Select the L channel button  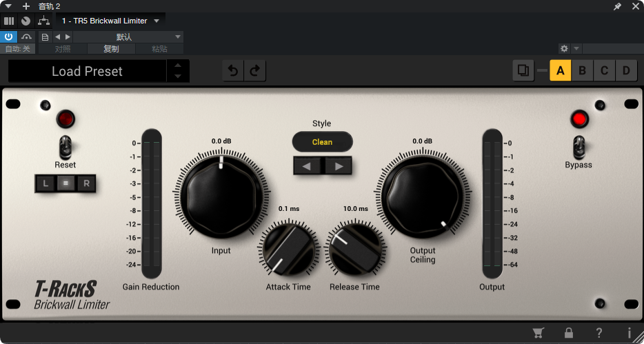click(x=46, y=183)
